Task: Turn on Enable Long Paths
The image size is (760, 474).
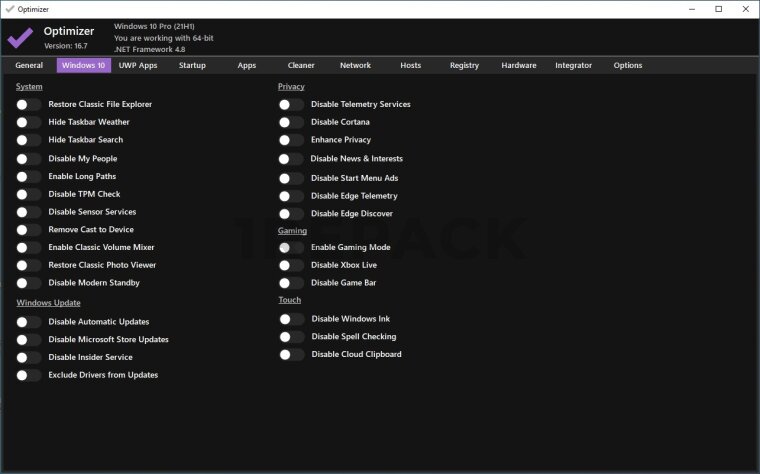Action: (29, 176)
